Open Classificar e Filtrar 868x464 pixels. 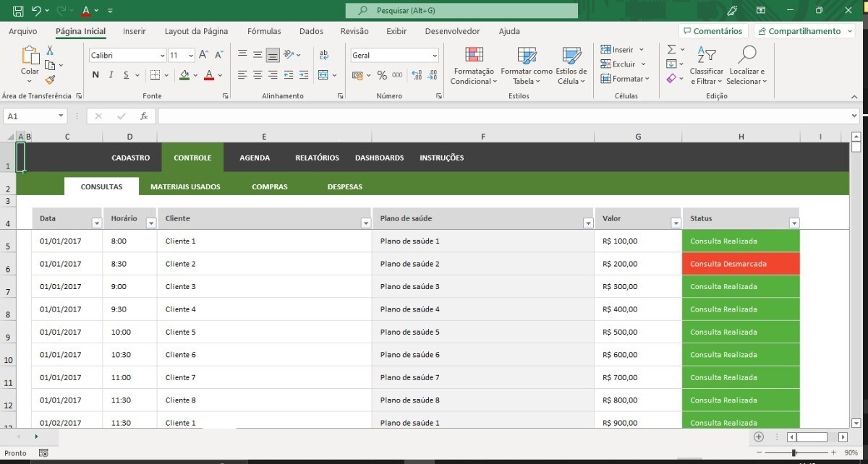tap(706, 65)
